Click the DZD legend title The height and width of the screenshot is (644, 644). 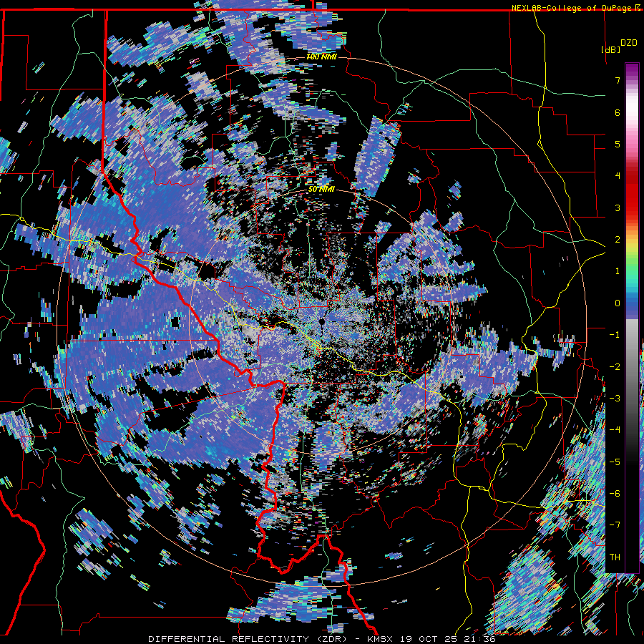(x=628, y=43)
